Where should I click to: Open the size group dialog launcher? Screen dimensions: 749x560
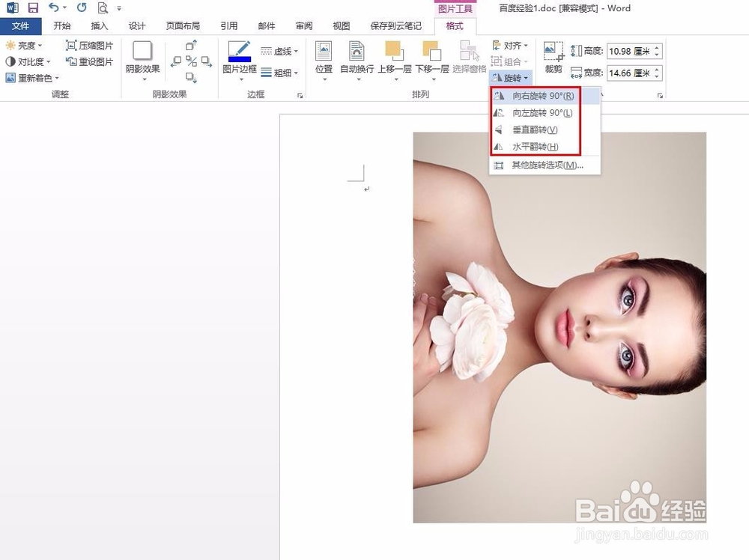pyautogui.click(x=660, y=96)
